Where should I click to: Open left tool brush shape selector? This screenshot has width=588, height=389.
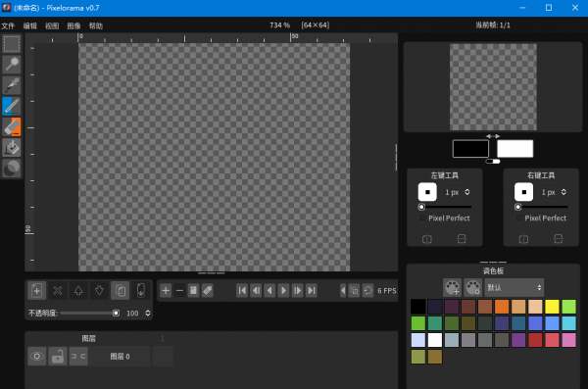pyautogui.click(x=427, y=192)
